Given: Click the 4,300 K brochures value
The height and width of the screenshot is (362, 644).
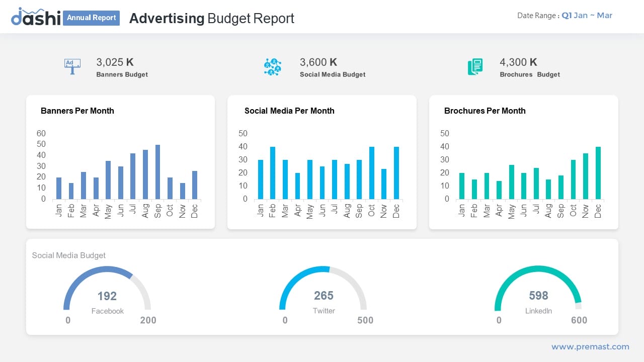Looking at the screenshot, I should pos(518,62).
